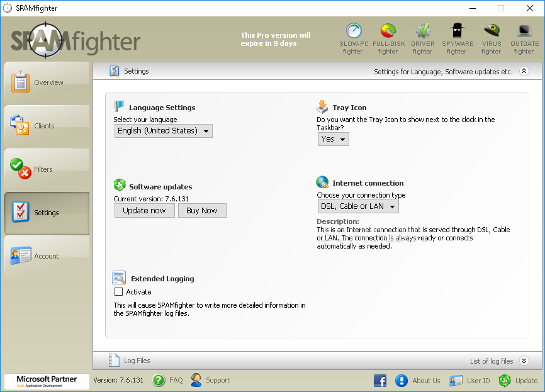
Task: Click 'Settings for Language, Software updates etc.' text
Action: [443, 72]
